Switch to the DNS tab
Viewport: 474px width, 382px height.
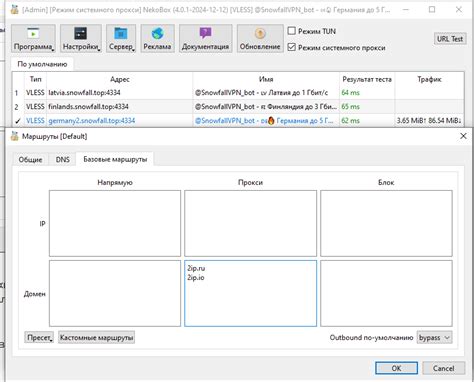point(63,160)
